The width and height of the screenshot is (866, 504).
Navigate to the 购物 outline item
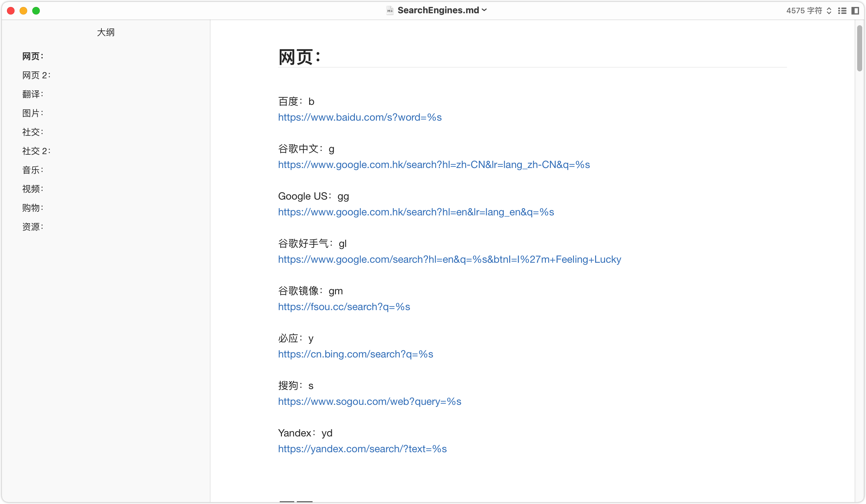coord(33,208)
